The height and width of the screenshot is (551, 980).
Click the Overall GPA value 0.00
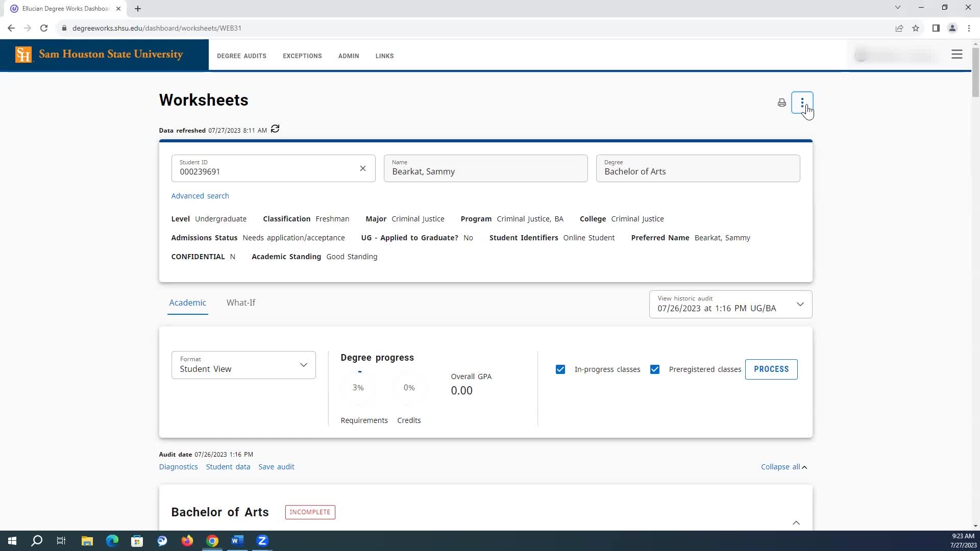(x=461, y=391)
